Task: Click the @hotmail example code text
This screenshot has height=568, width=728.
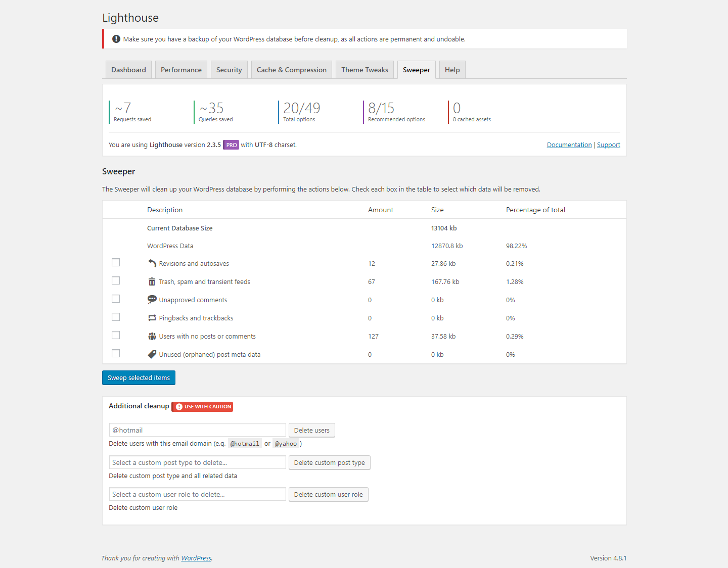Action: 245,444
